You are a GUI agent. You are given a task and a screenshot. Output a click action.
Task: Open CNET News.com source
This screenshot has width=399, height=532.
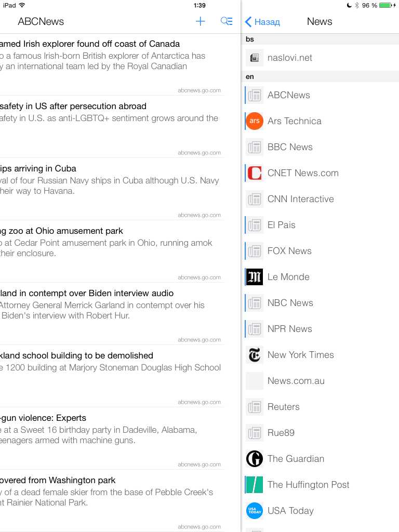click(320, 173)
